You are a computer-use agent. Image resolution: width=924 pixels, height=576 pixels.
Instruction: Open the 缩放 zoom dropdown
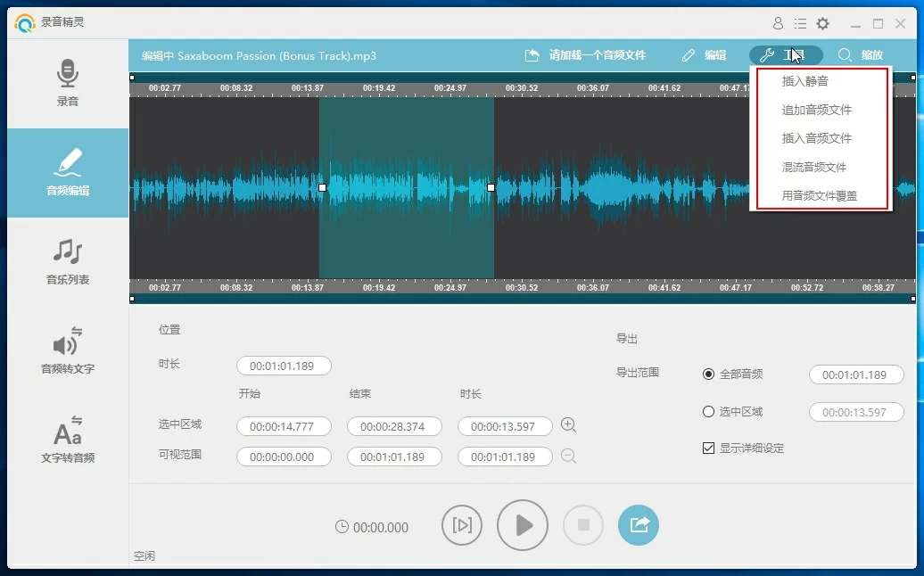point(861,55)
